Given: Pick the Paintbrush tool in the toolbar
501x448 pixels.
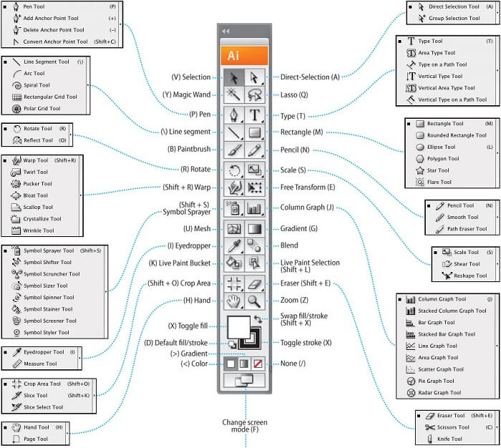Looking at the screenshot, I should click(x=234, y=150).
